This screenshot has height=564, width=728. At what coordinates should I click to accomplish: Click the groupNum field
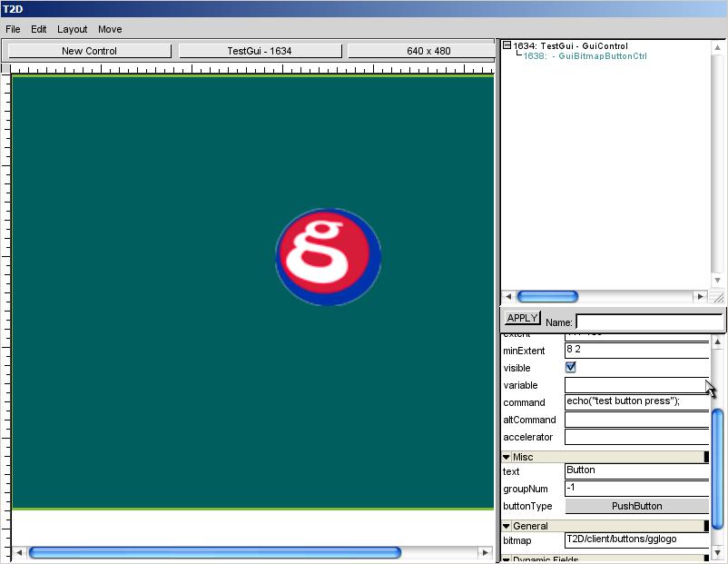click(x=636, y=489)
